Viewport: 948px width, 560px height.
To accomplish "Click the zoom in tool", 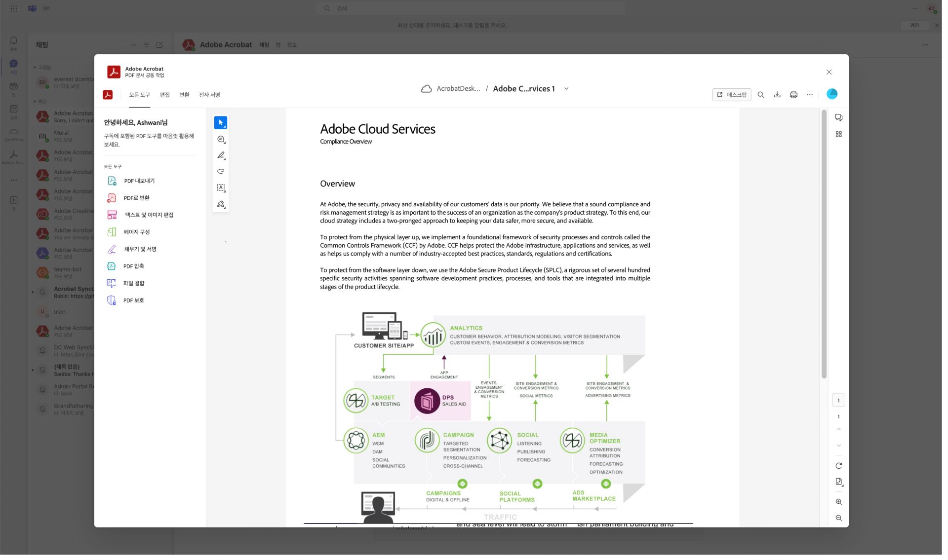I will pos(838,501).
